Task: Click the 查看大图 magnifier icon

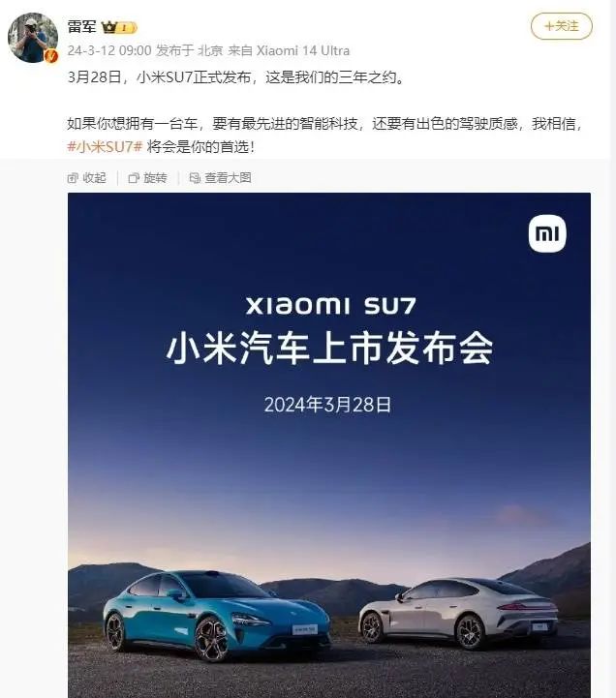Action: [x=195, y=178]
